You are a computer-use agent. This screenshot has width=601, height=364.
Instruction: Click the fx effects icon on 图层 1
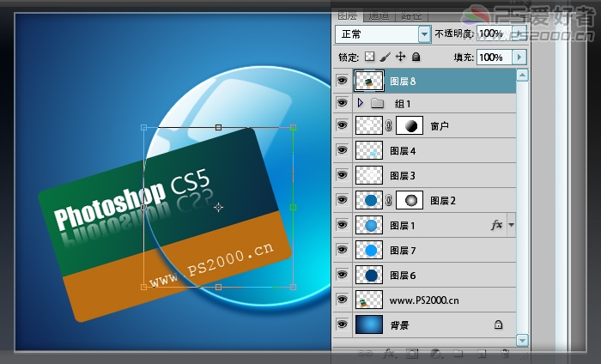coord(497,225)
